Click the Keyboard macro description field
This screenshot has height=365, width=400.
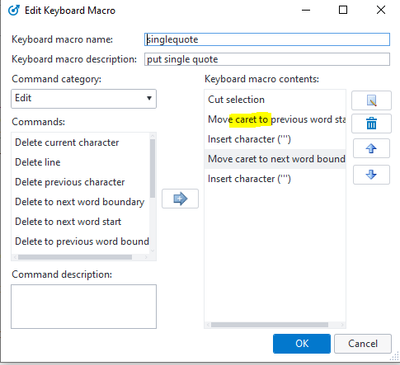point(267,59)
